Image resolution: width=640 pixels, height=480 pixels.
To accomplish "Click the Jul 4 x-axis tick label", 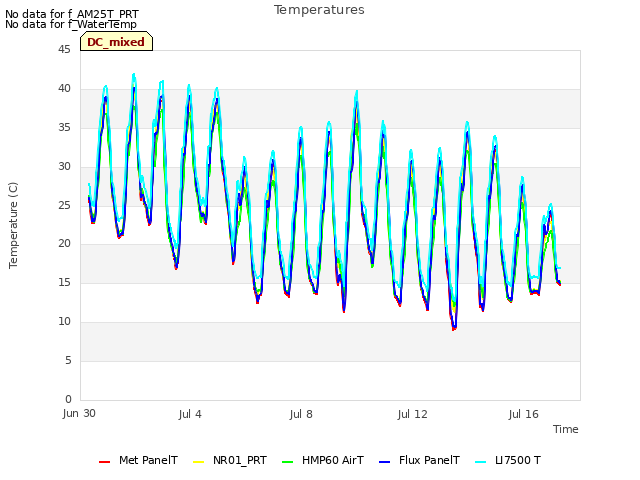I will coord(190,414).
